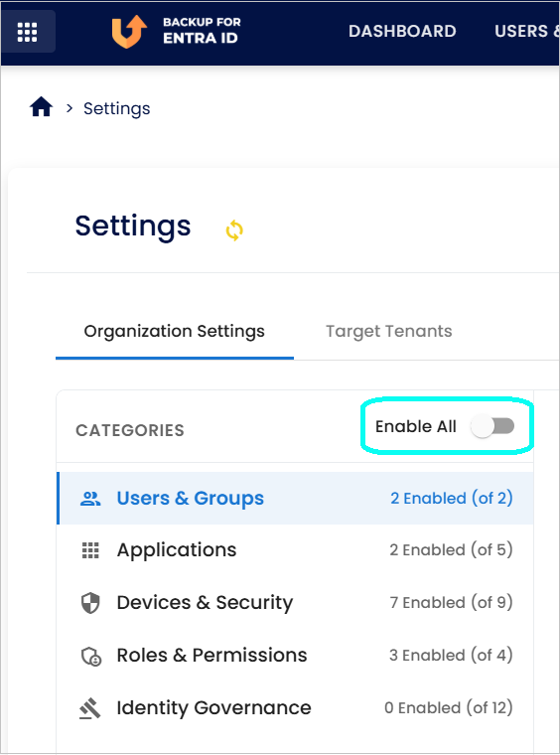Click the '7 Enabled (of 9)' count
Viewport: 560px width, 755px height.
click(x=451, y=602)
